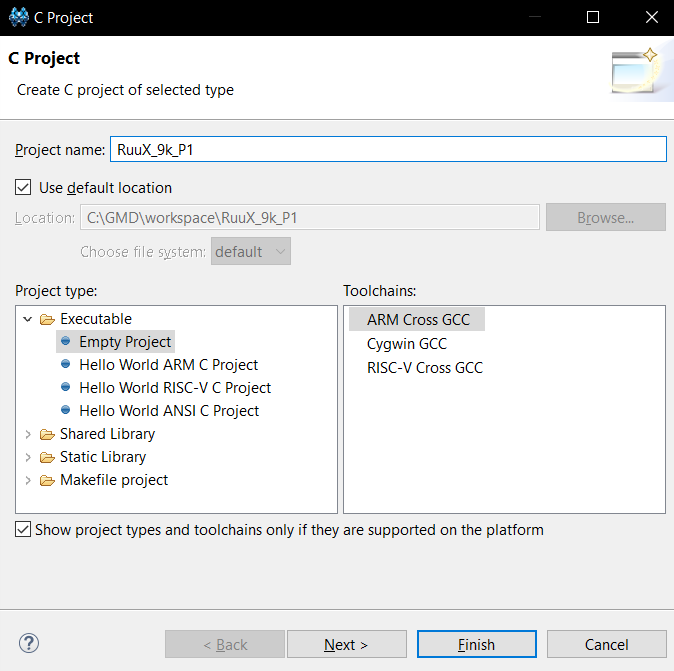Image resolution: width=674 pixels, height=671 pixels.
Task: Uncheck Use default location checkbox
Action: [23, 188]
